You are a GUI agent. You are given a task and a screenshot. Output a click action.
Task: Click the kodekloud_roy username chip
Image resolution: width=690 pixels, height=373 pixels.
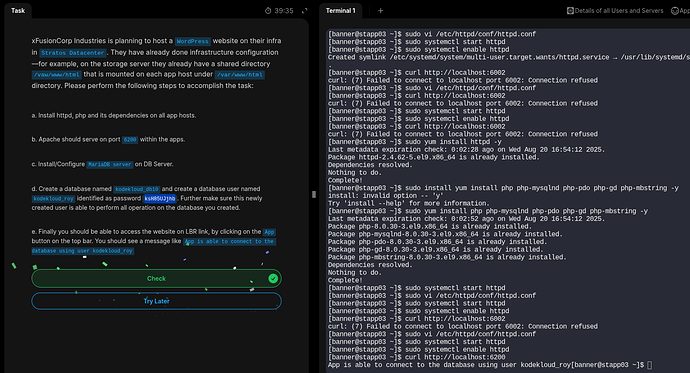click(54, 199)
